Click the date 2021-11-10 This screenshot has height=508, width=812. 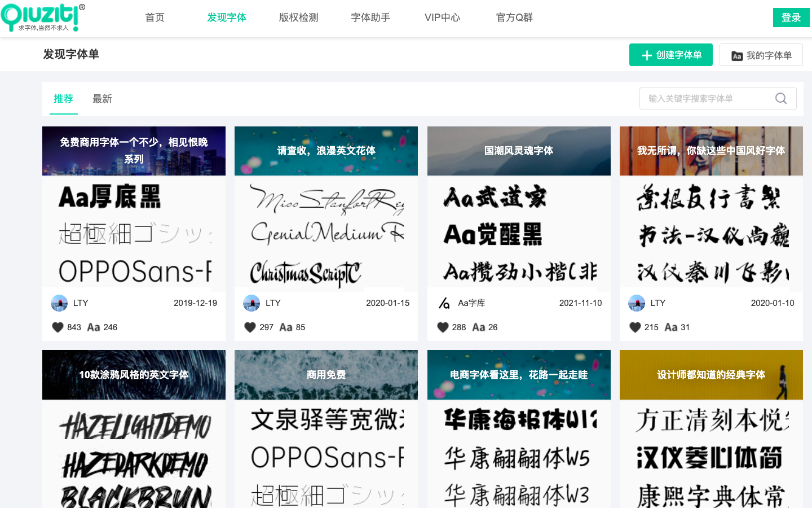coord(580,303)
